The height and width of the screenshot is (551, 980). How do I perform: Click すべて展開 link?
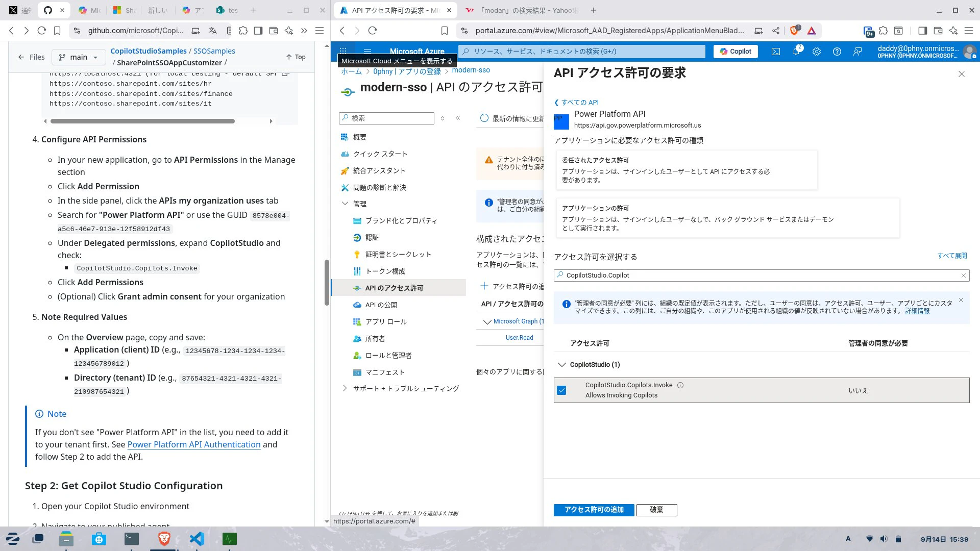pyautogui.click(x=952, y=256)
